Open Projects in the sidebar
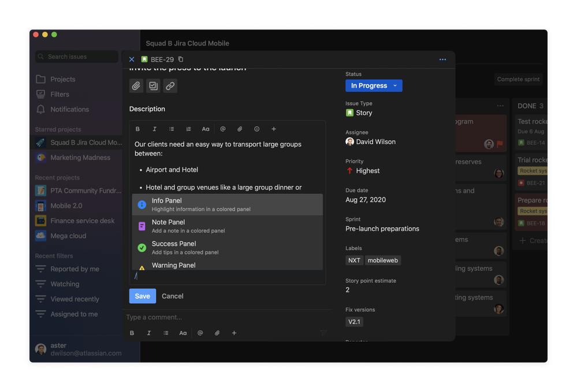 [x=55, y=79]
